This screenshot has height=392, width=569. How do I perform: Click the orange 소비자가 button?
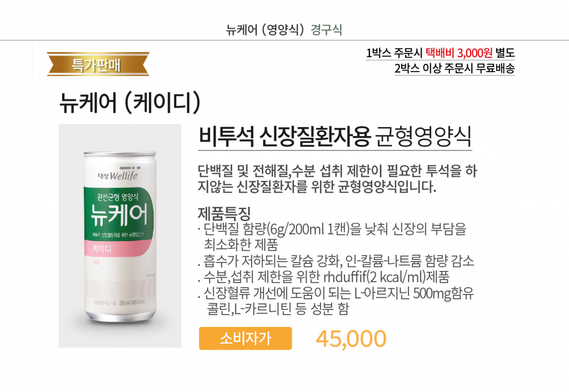[245, 338]
